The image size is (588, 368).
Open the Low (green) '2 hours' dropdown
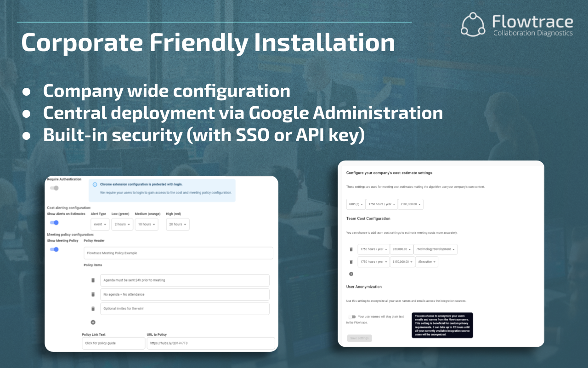click(x=122, y=224)
